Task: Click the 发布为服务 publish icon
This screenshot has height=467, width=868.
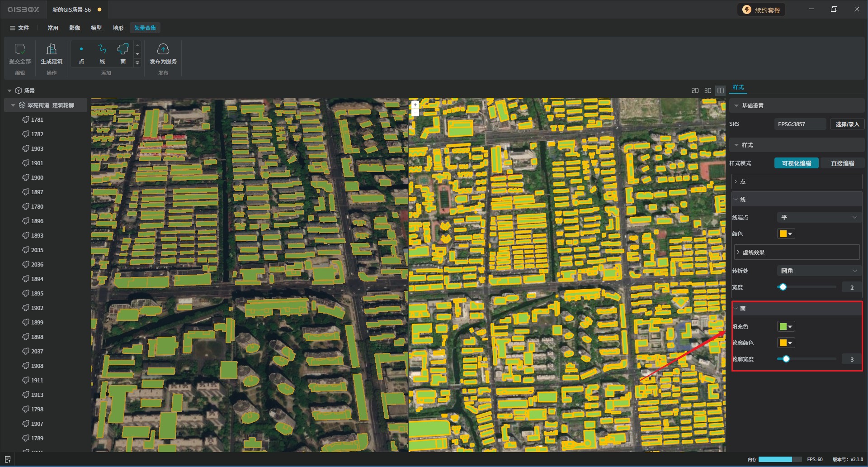Action: coord(163,49)
